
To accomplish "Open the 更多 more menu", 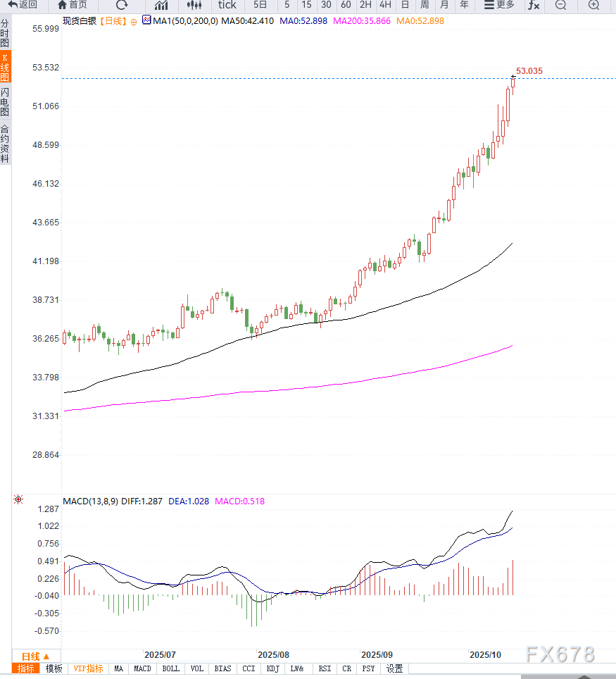I will 500,5.
